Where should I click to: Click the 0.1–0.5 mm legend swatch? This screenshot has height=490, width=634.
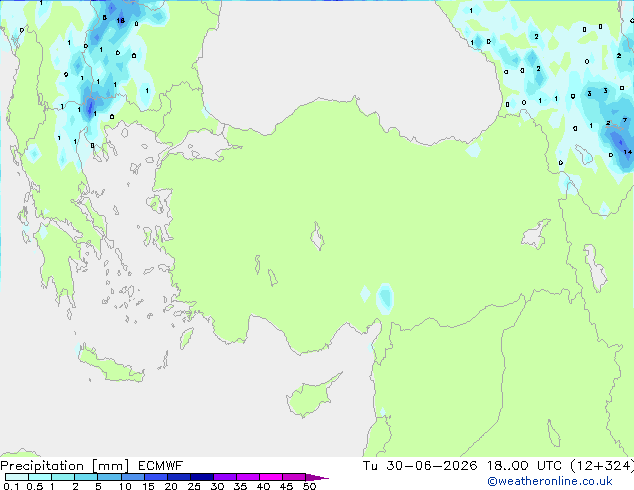(17, 477)
